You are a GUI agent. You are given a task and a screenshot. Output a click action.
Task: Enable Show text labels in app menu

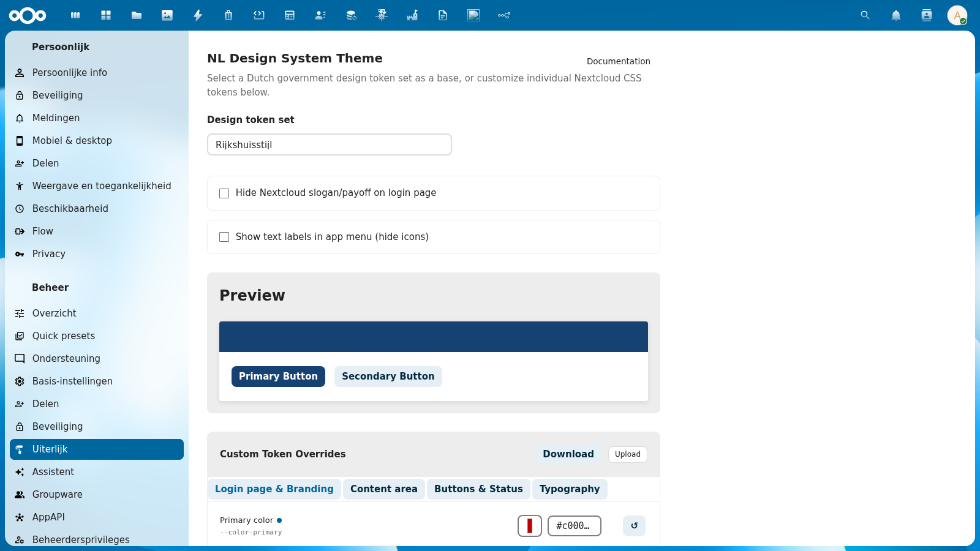pyautogui.click(x=224, y=237)
